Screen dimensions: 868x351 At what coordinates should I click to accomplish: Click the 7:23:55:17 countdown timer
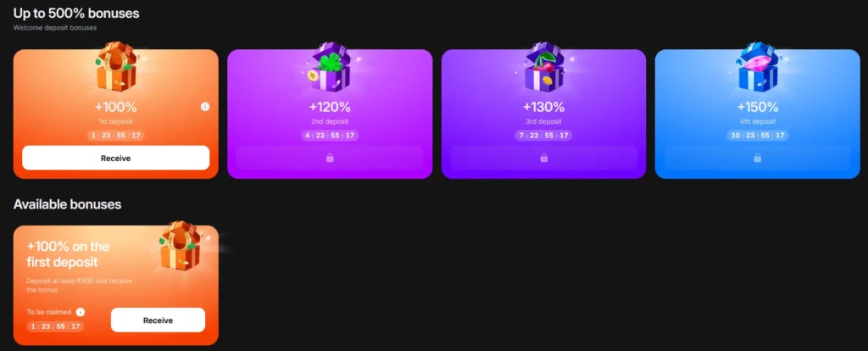click(543, 136)
